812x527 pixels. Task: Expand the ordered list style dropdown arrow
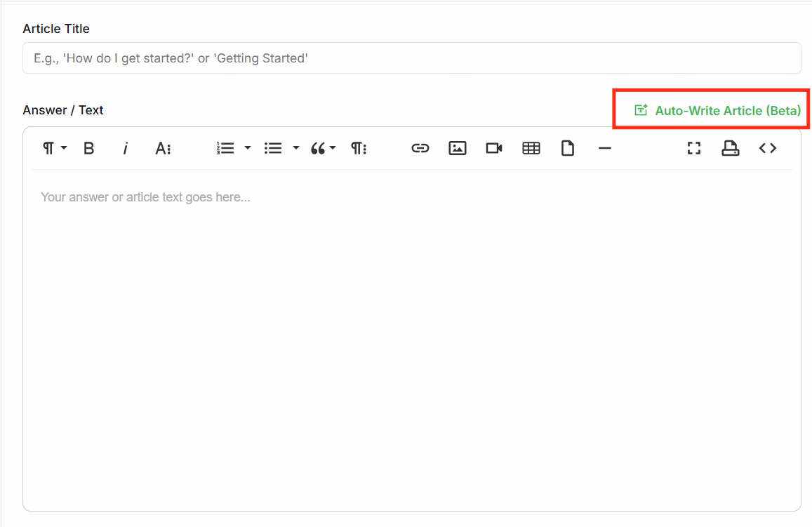[x=248, y=148]
